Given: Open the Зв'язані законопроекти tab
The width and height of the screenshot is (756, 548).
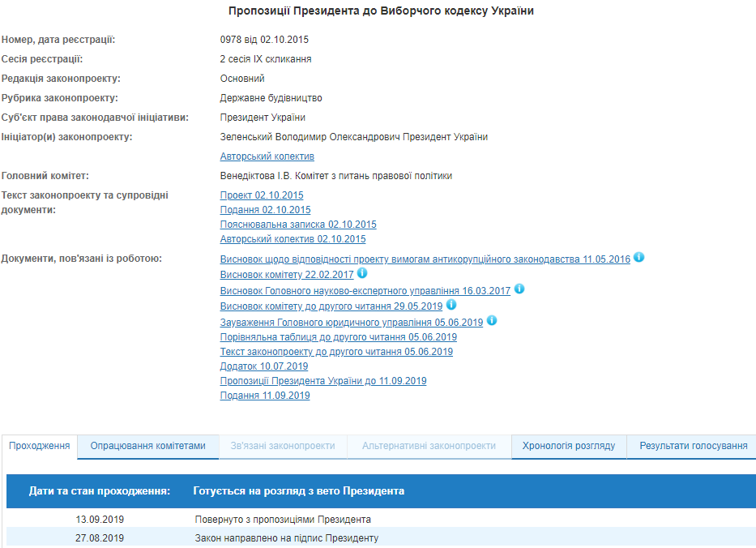Looking at the screenshot, I should 280,446.
